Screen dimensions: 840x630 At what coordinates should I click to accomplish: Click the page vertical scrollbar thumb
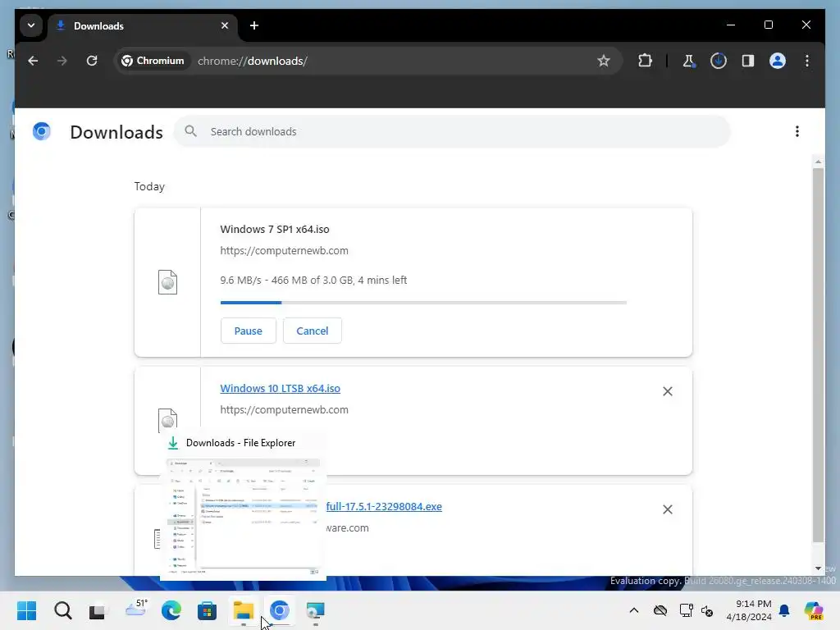click(818, 354)
